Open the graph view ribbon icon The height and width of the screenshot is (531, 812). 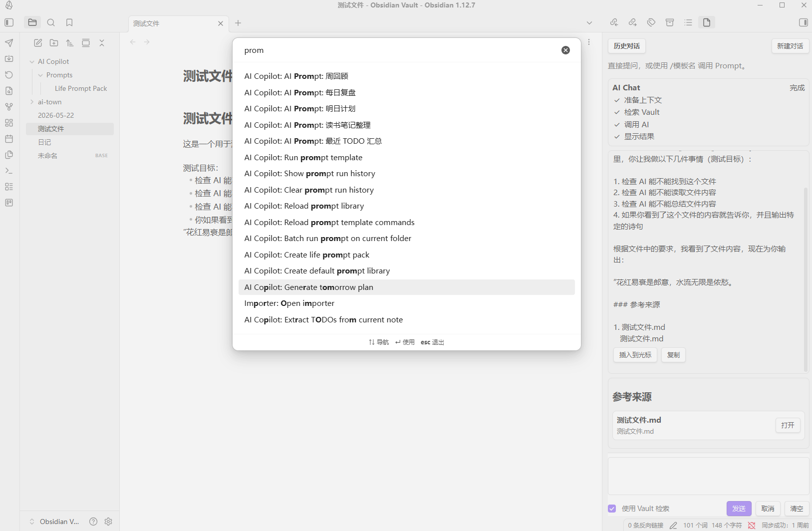click(9, 107)
